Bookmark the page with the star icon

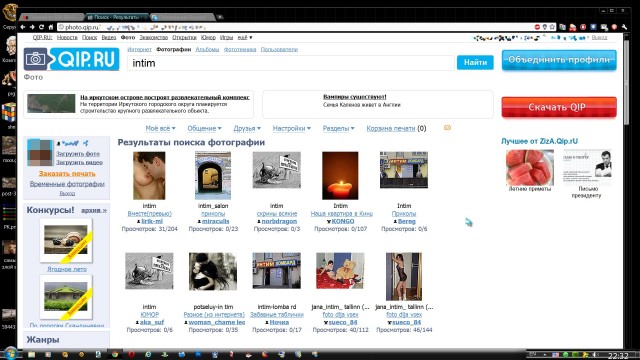(x=552, y=27)
